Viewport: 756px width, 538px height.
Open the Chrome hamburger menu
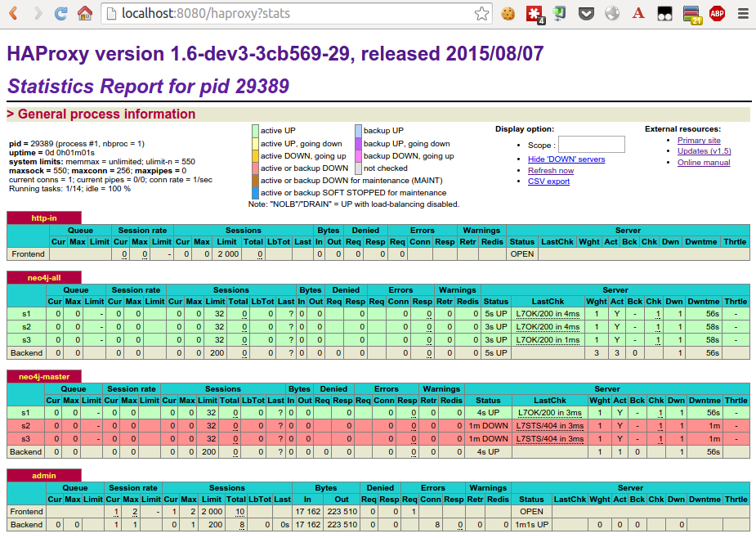coord(744,14)
